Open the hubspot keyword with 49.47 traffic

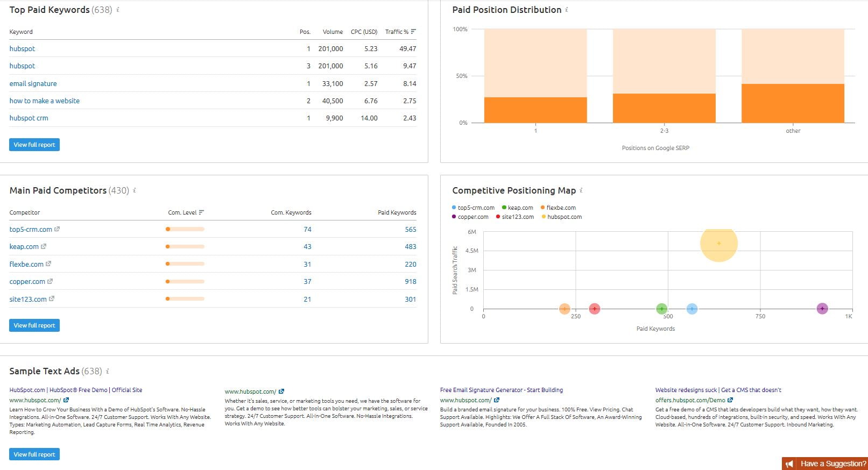pyautogui.click(x=22, y=48)
